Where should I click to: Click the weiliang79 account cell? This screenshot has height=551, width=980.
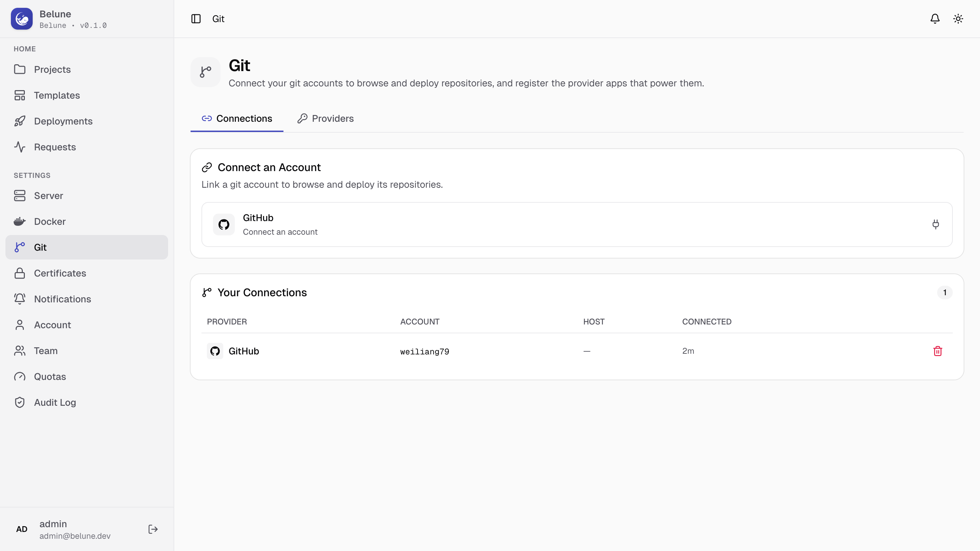point(425,351)
